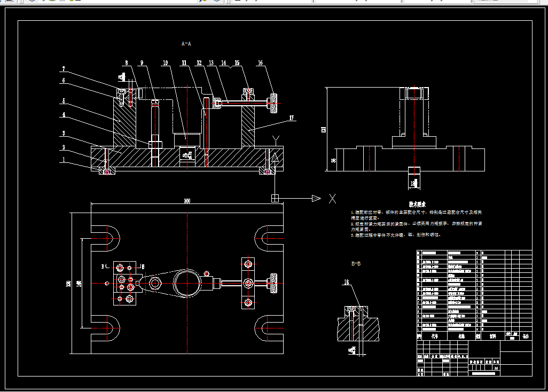548x392 pixels.
Task: Click the 名称 column header in parts list
Action: (461, 336)
